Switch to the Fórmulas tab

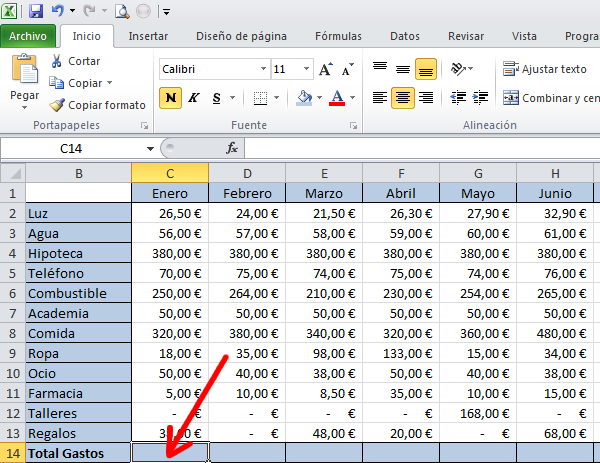coord(338,36)
